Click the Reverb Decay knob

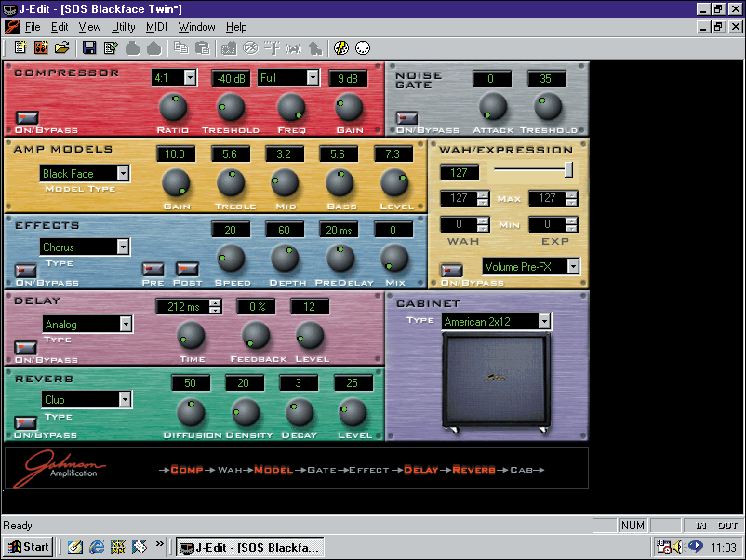(300, 412)
